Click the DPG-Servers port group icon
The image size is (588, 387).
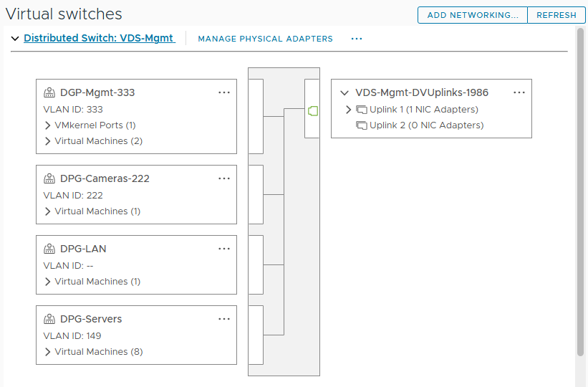[x=49, y=319]
